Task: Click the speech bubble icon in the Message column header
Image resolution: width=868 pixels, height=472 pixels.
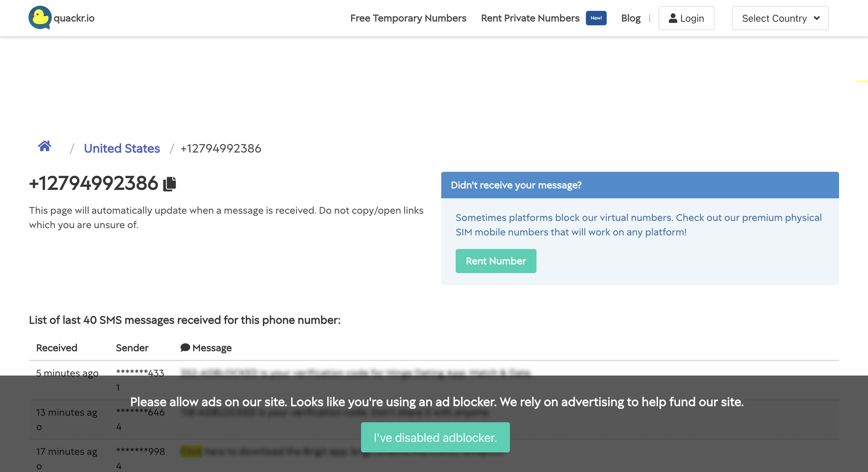Action: point(185,348)
